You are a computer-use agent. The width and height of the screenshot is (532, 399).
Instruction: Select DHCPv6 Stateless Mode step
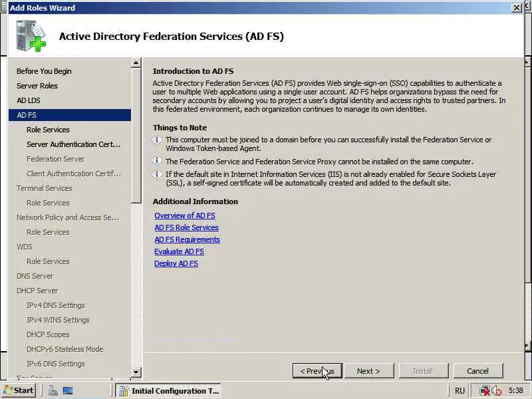tap(65, 348)
